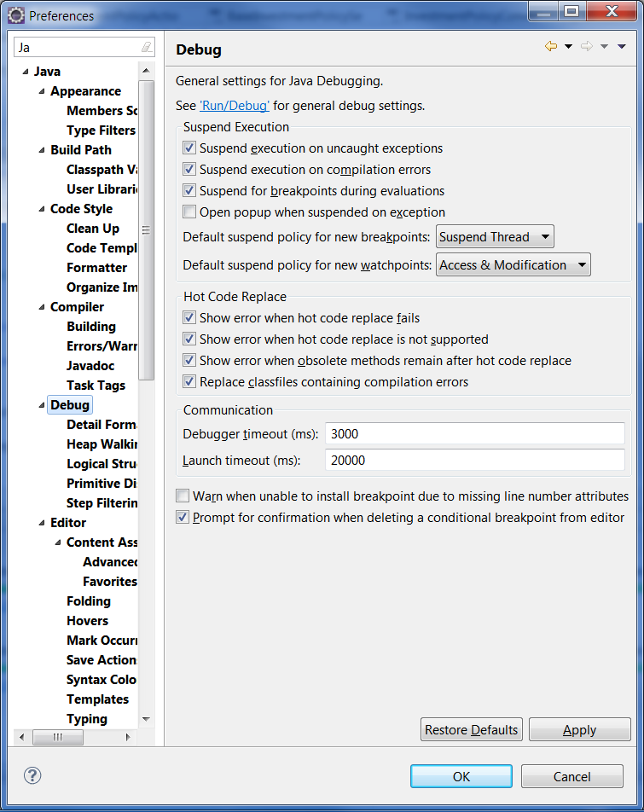Viewport: 644px width, 812px height.
Task: Select Heap Walking under Debug
Action: [102, 444]
